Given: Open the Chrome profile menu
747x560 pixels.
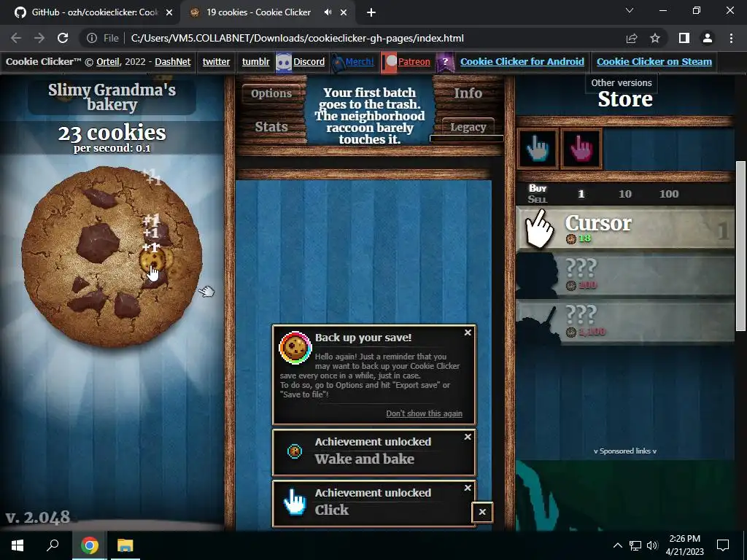Looking at the screenshot, I should (708, 38).
